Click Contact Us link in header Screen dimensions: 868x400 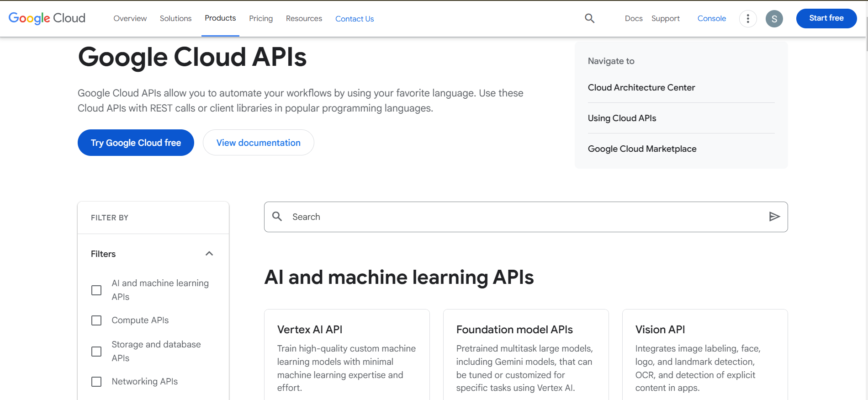[x=355, y=19]
